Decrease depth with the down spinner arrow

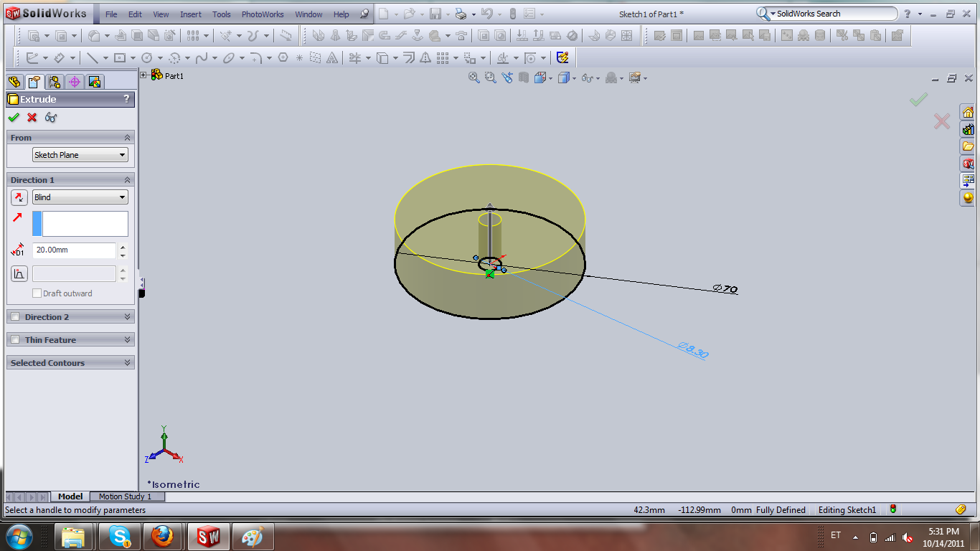click(123, 255)
